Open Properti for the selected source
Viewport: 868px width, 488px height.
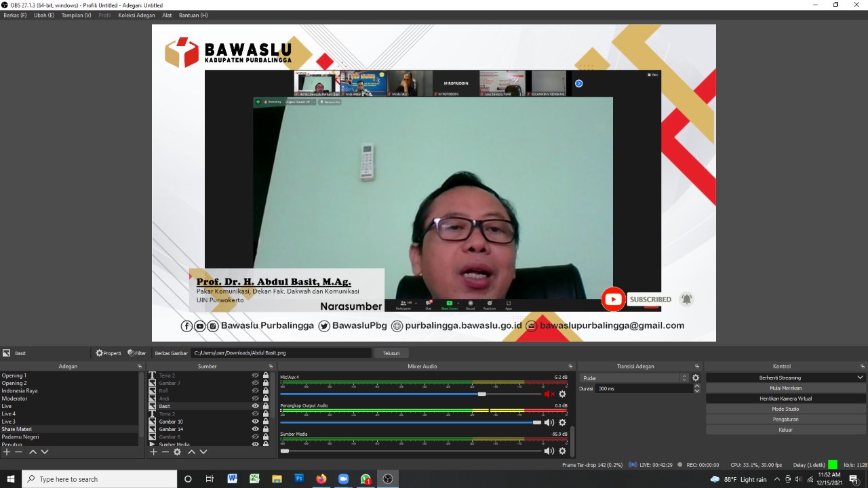coord(108,353)
